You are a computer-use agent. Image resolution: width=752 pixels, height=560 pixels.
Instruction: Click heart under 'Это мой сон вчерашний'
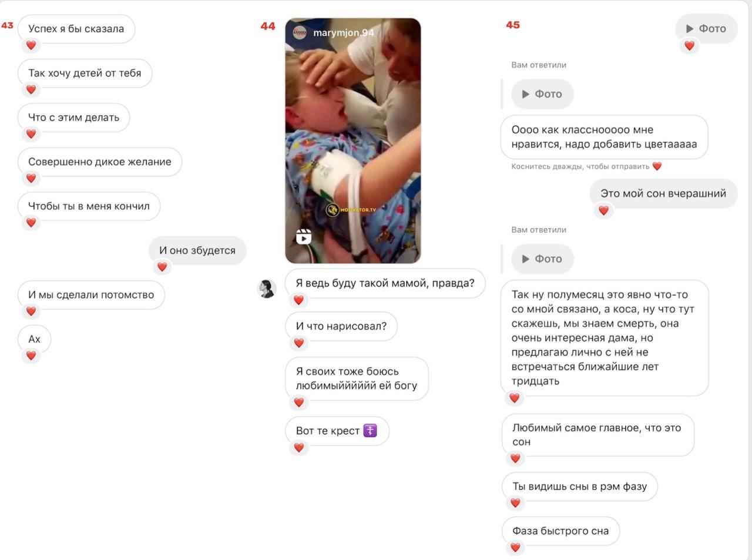(603, 210)
